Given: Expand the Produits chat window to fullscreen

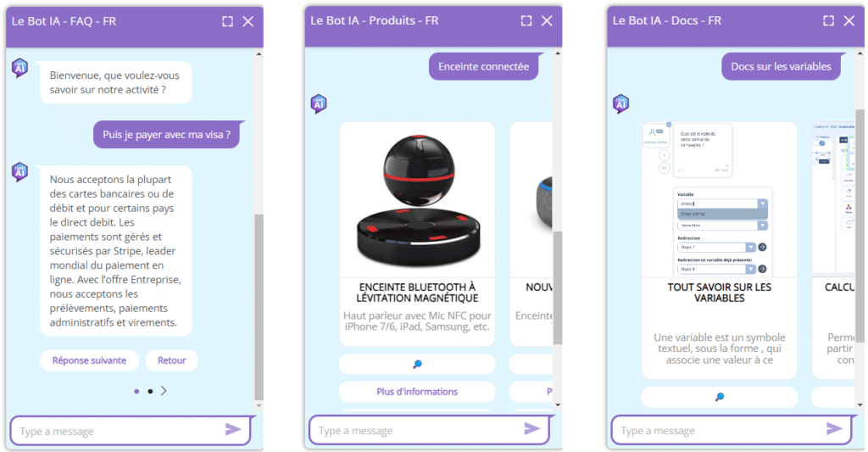Looking at the screenshot, I should point(526,21).
